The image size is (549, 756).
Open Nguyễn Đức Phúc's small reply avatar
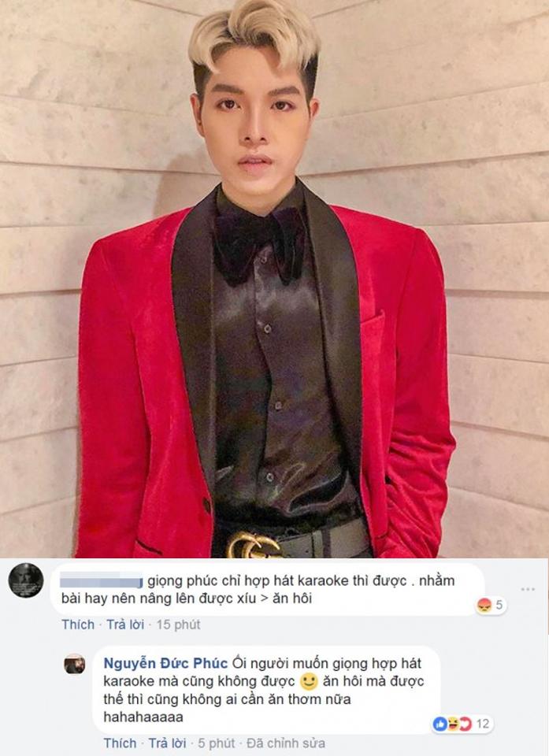(x=75, y=665)
